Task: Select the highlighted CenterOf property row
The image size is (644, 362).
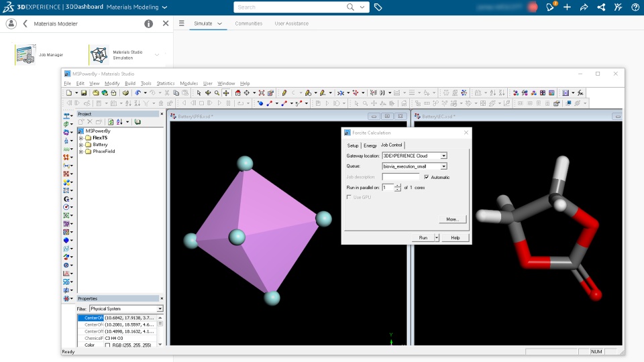Action: pyautogui.click(x=118, y=318)
